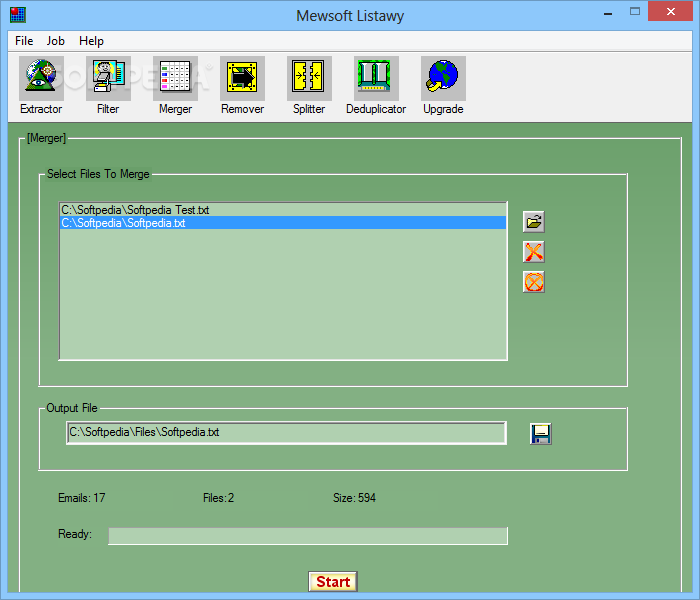The height and width of the screenshot is (600, 700).
Task: Click the Files: 2 status text
Action: click(x=218, y=498)
